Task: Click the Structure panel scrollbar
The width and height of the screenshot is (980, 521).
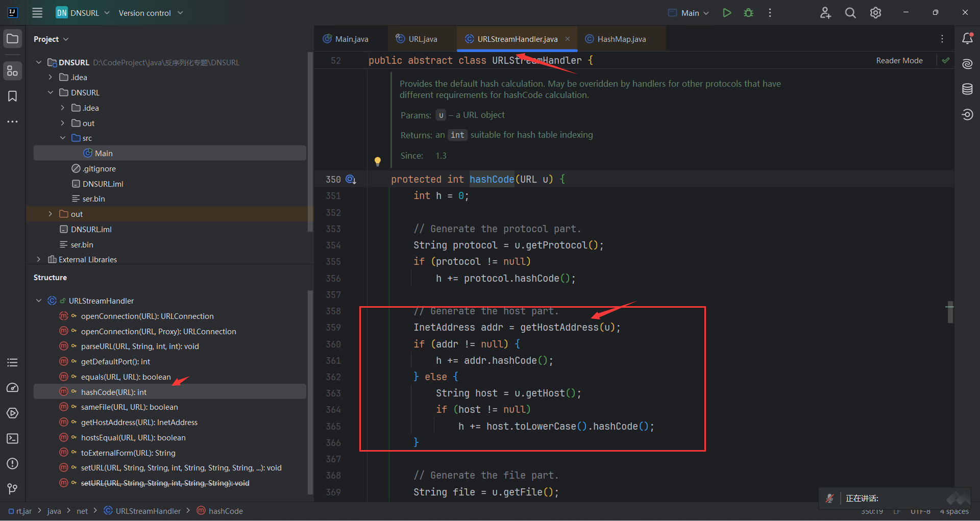Action: click(x=310, y=392)
